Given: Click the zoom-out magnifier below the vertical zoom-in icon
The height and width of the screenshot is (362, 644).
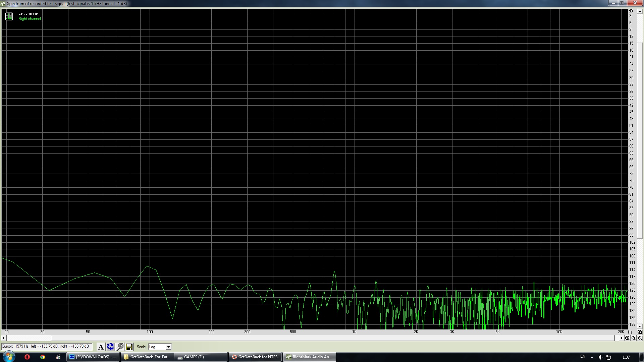Looking at the screenshot, I should point(640,338).
